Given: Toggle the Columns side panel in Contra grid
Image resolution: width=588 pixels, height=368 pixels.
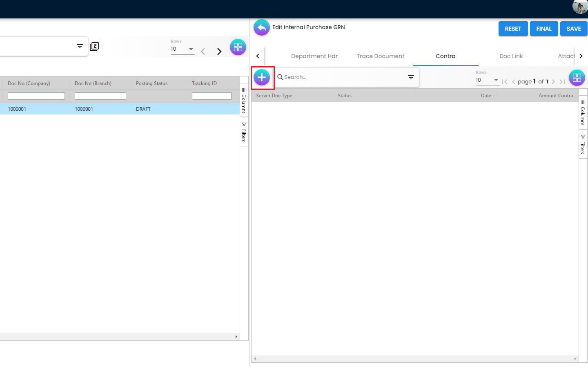Looking at the screenshot, I should coord(583,112).
